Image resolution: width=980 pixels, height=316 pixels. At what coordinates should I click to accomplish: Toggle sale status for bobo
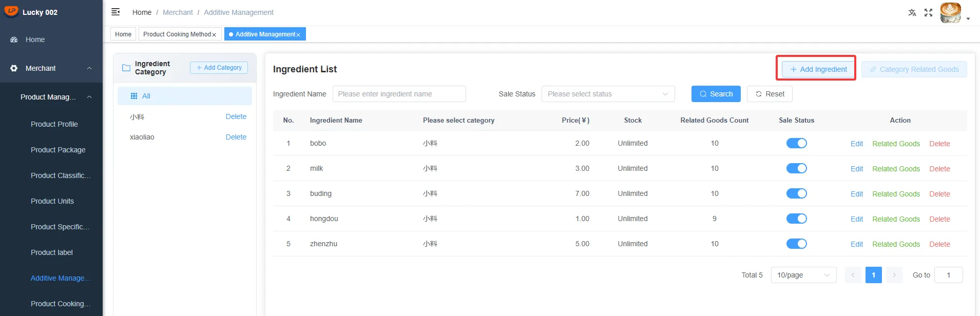pyautogui.click(x=797, y=143)
